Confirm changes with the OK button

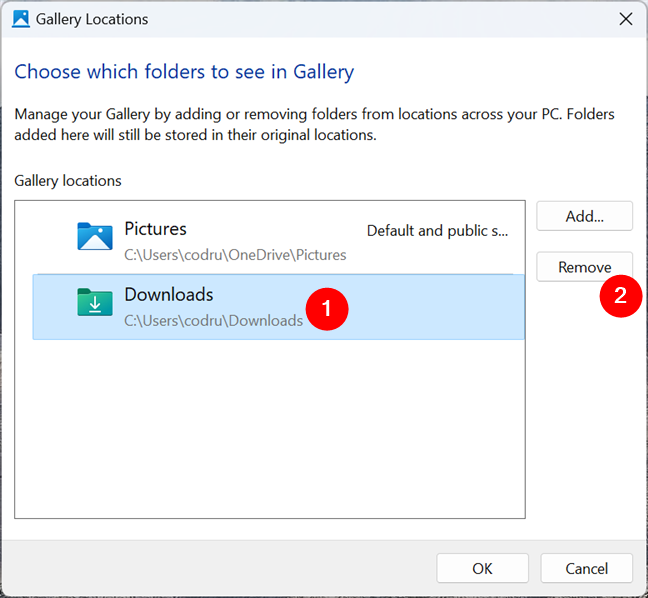click(x=482, y=568)
